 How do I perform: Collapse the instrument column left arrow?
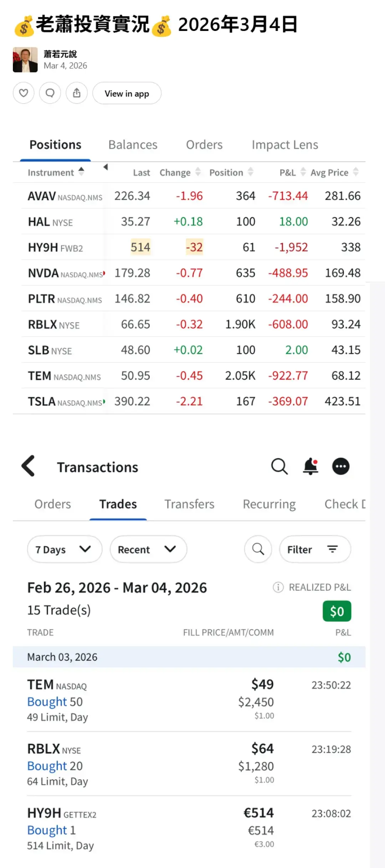tap(106, 167)
